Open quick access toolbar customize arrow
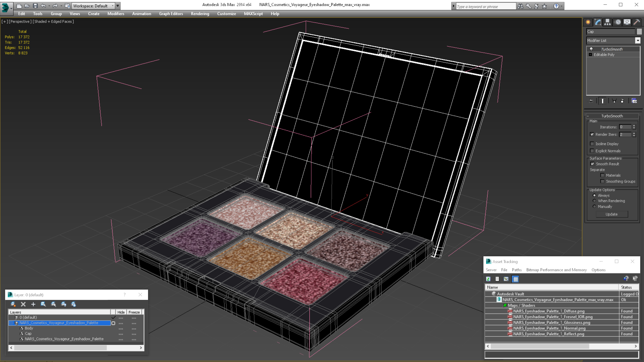 (118, 6)
